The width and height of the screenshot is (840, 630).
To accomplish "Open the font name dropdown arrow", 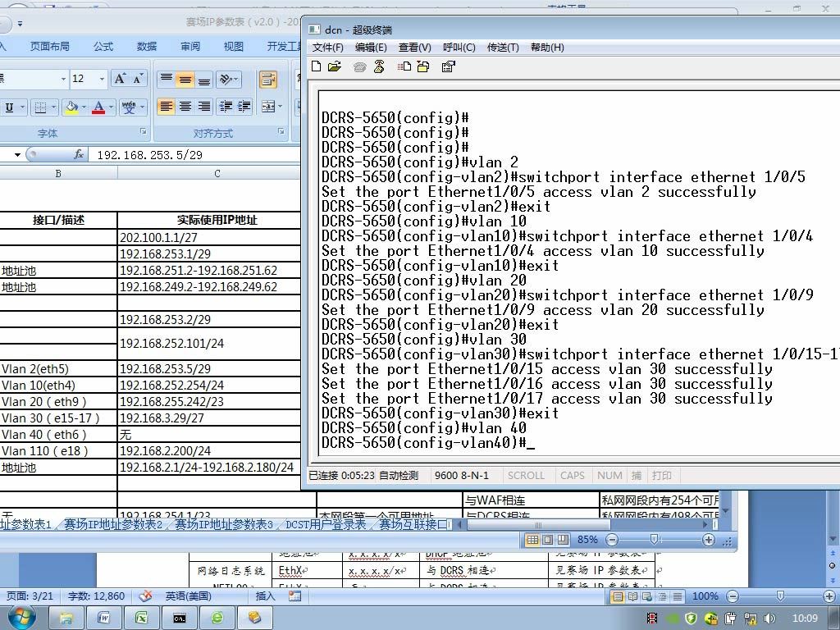I will pos(63,79).
